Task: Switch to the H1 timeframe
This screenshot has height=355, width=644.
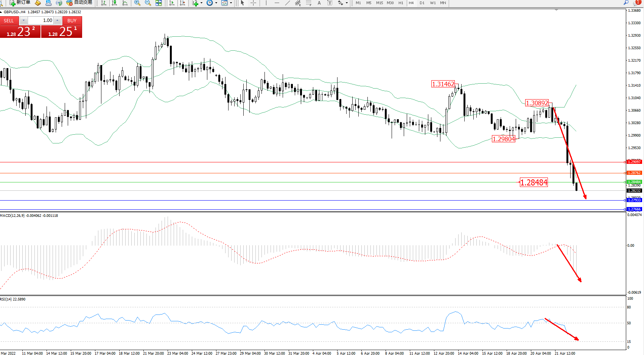Action: (401, 3)
